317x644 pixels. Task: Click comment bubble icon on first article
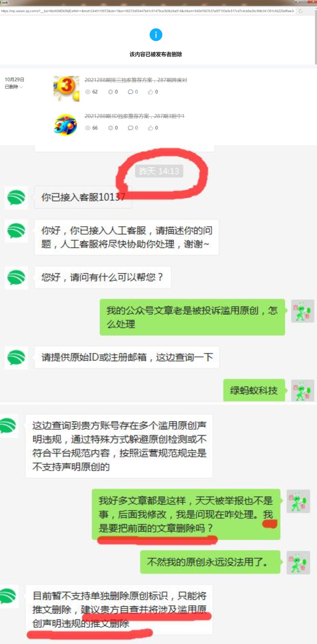[130, 92]
